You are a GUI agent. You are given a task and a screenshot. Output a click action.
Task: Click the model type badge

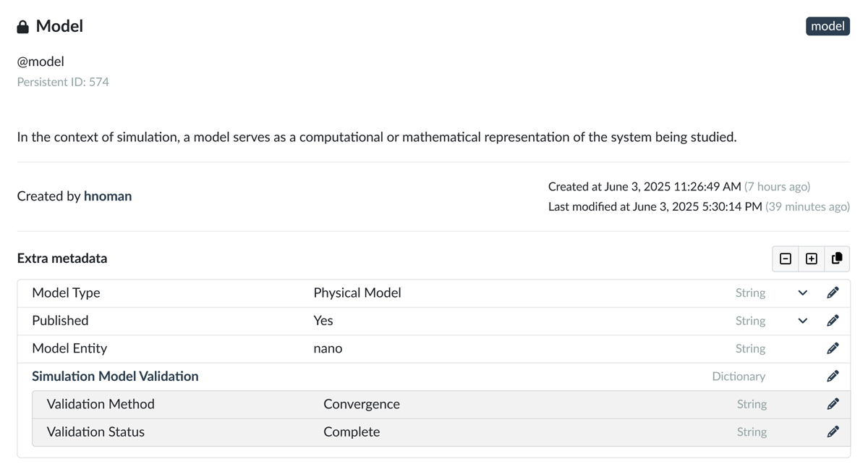pyautogui.click(x=828, y=26)
